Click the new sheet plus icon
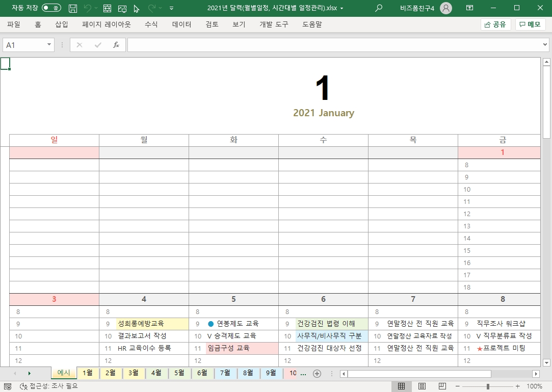The image size is (552, 392). 317,374
